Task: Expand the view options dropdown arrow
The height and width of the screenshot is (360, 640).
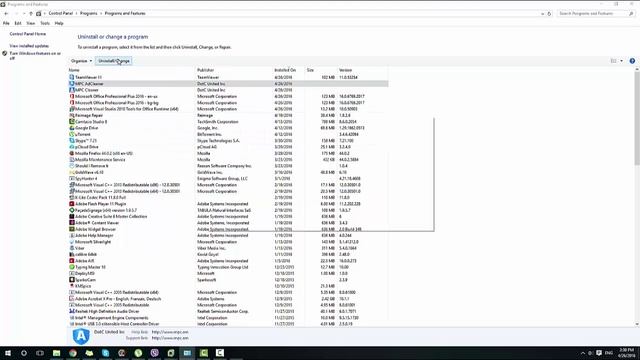Action: (x=622, y=61)
